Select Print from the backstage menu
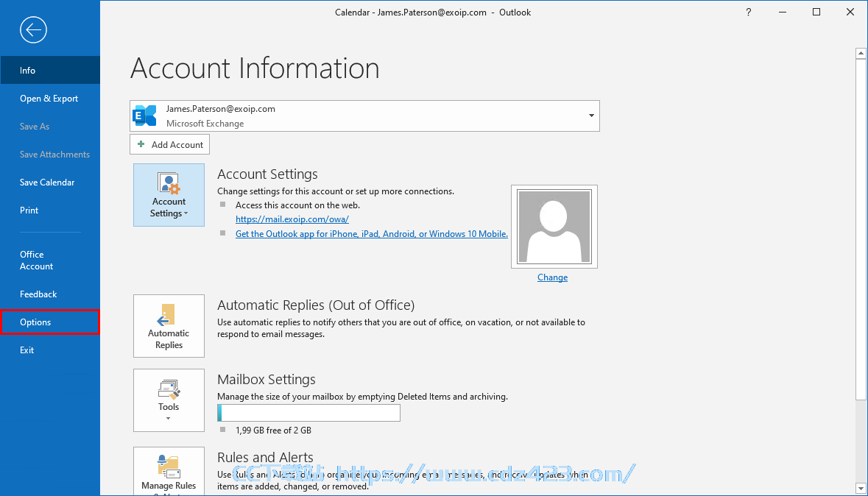868x496 pixels. coord(50,210)
